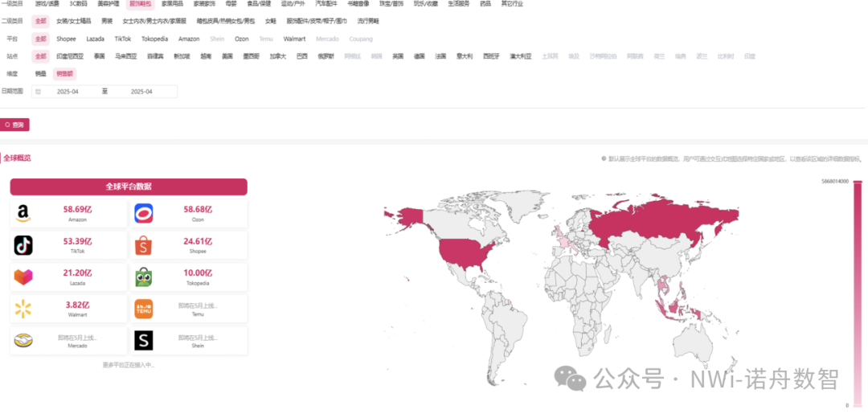Click the TikTok logo icon

pyautogui.click(x=23, y=245)
